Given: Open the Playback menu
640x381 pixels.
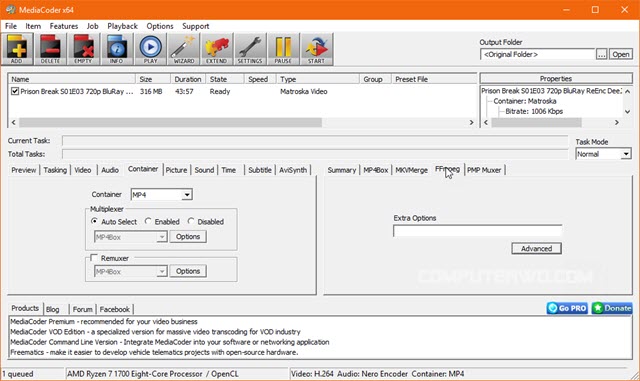Looking at the screenshot, I should [x=122, y=26].
